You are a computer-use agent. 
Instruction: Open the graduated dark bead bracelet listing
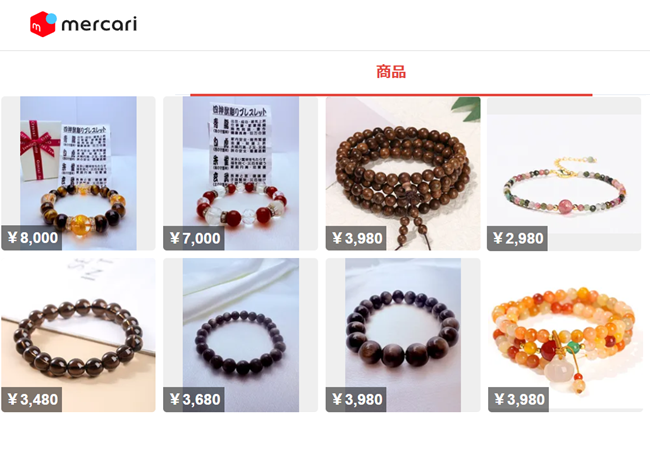[x=403, y=335]
